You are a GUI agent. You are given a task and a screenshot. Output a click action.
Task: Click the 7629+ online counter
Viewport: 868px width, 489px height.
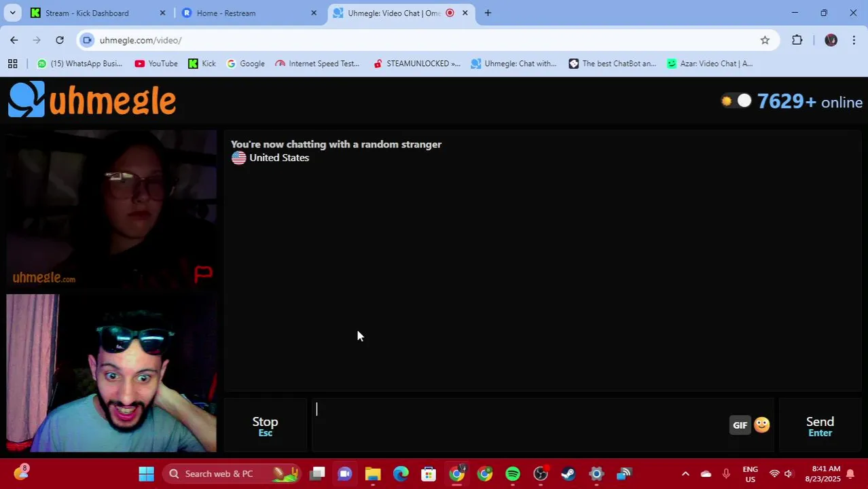point(810,102)
